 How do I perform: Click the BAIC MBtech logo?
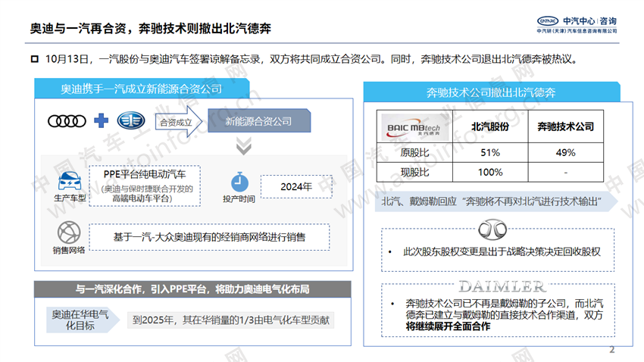tap(414, 126)
